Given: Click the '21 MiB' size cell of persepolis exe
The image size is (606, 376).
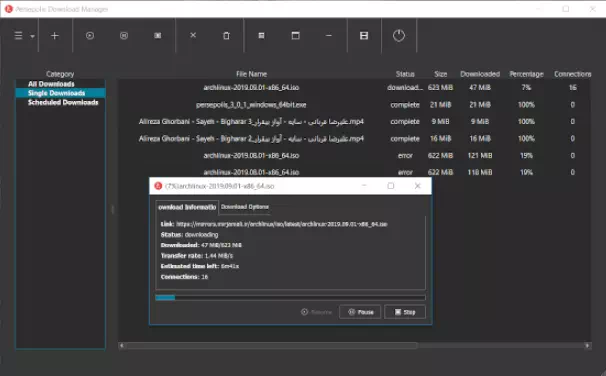Looking at the screenshot, I should [x=441, y=105].
